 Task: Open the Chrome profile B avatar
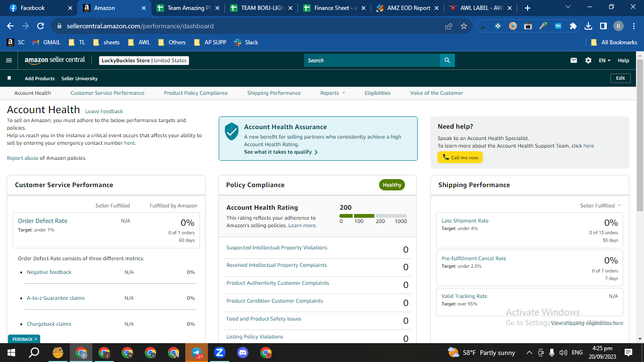click(x=619, y=26)
